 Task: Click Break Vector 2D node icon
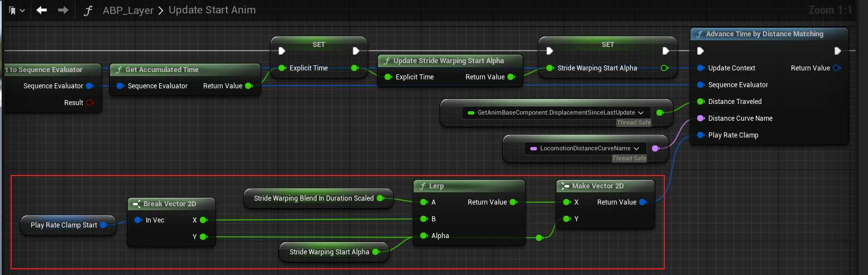coord(137,204)
